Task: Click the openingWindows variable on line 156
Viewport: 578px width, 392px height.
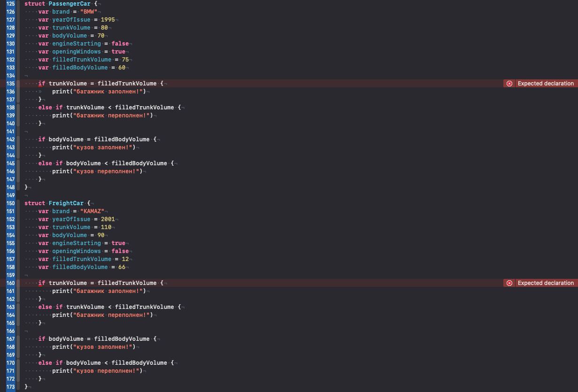Action: click(x=77, y=251)
